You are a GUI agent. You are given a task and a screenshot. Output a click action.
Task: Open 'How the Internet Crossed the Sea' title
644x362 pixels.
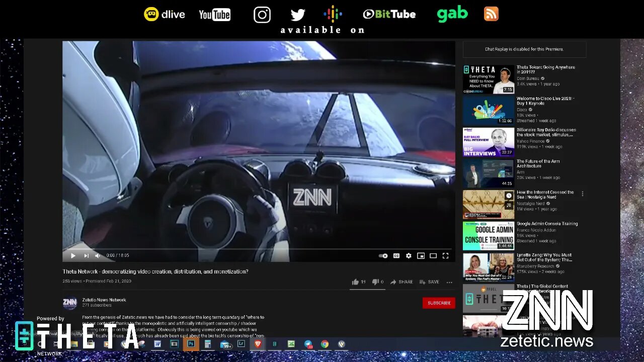(x=545, y=195)
